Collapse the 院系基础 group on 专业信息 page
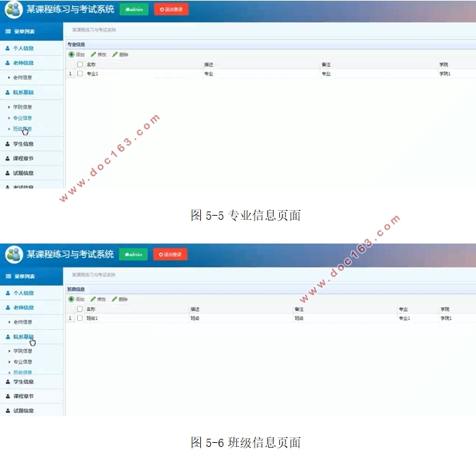The image size is (476, 466). point(31,93)
